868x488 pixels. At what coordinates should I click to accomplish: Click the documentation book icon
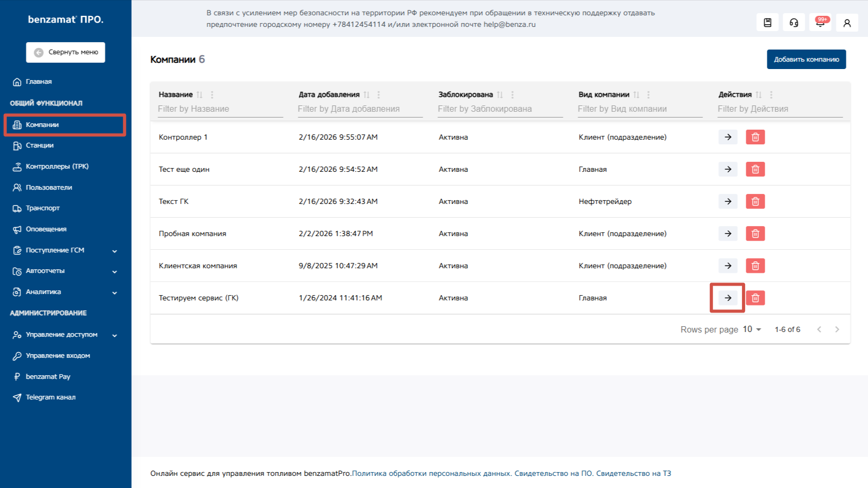(x=767, y=23)
